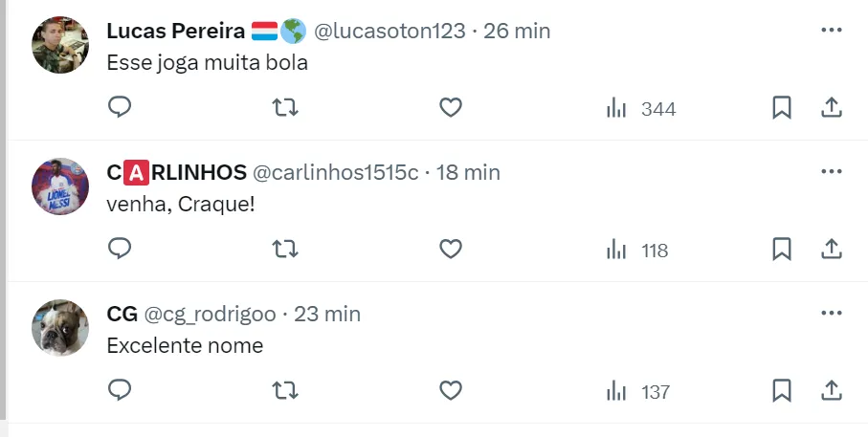The width and height of the screenshot is (868, 437).
Task: Open more options for CARLINHOS's tweet
Action: point(832,171)
